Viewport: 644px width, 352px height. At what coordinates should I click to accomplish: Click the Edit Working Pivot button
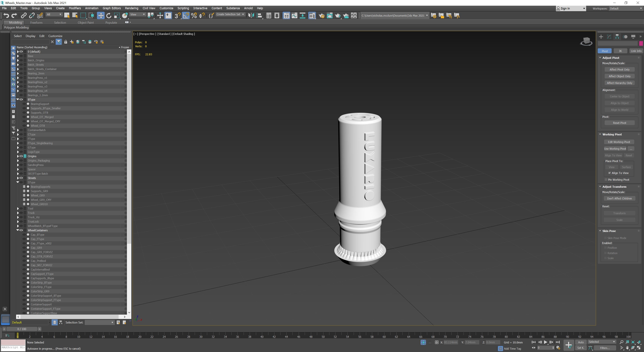619,142
